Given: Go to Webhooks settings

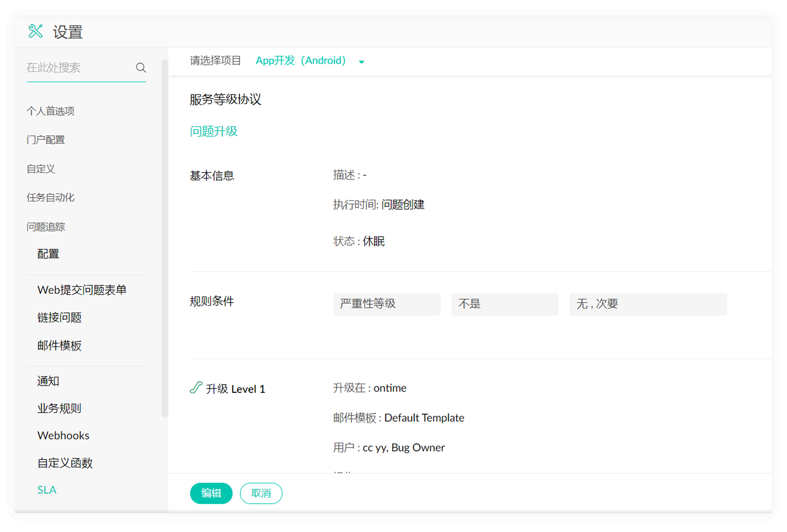Looking at the screenshot, I should (63, 435).
